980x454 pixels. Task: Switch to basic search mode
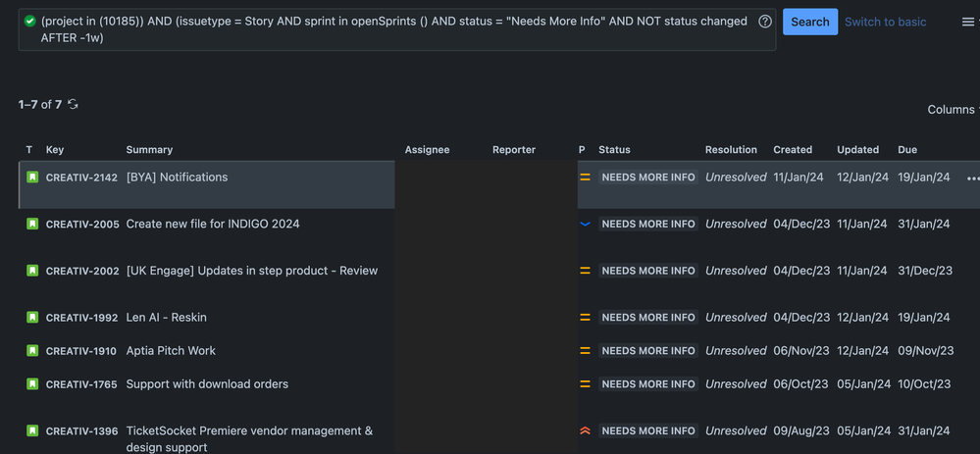pos(885,22)
